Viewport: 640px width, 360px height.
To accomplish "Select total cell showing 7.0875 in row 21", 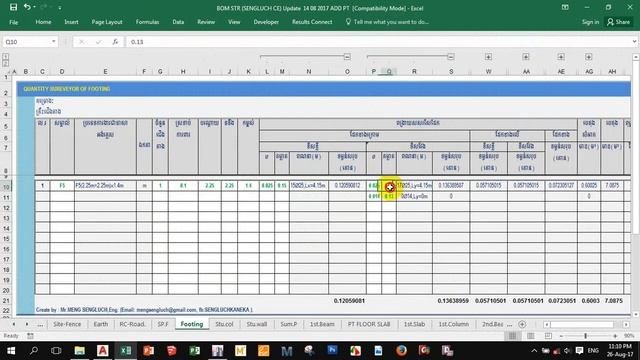I will [x=613, y=301].
